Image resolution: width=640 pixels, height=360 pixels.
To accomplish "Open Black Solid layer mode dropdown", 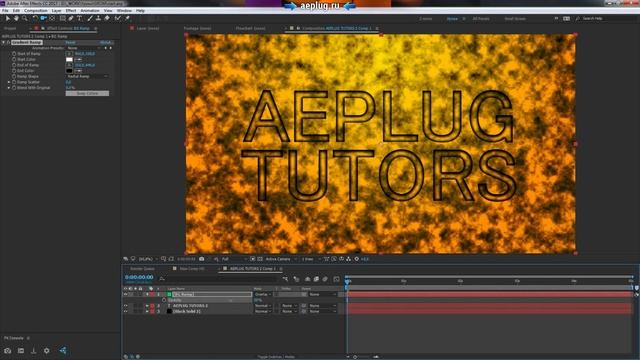I will click(x=263, y=311).
